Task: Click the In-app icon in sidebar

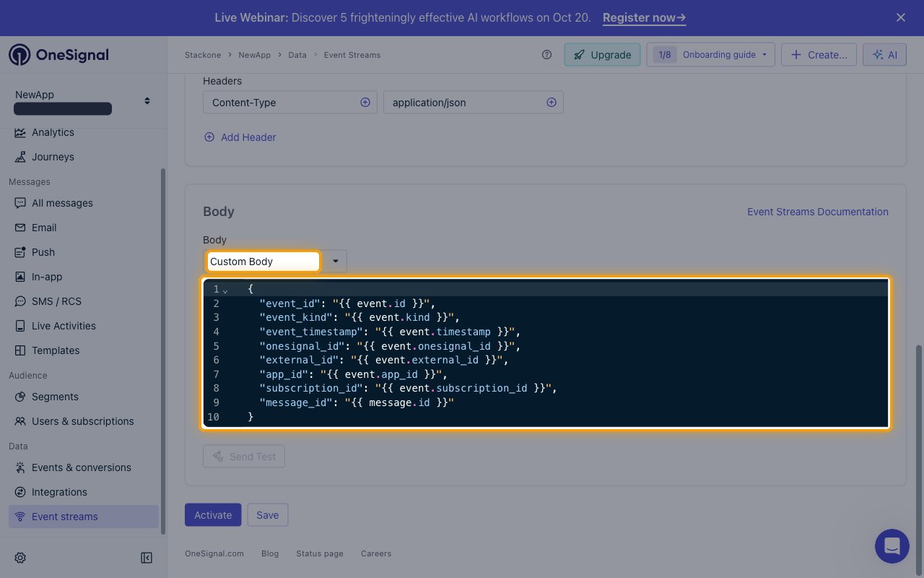Action: point(20,277)
